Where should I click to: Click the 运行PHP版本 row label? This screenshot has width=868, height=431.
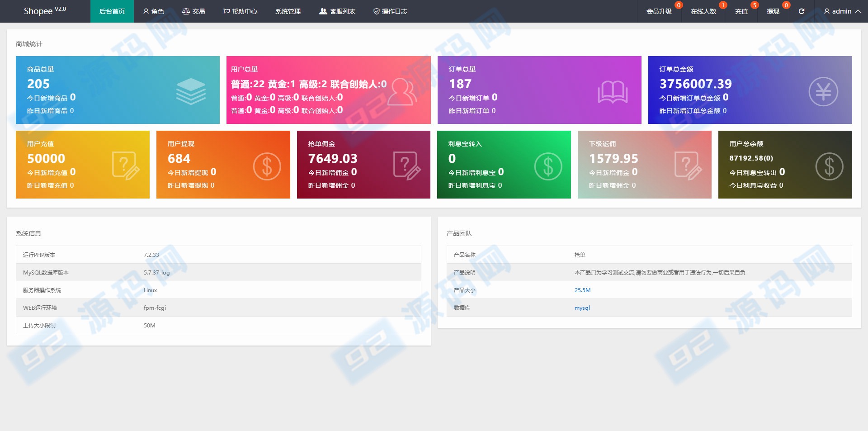pos(39,255)
